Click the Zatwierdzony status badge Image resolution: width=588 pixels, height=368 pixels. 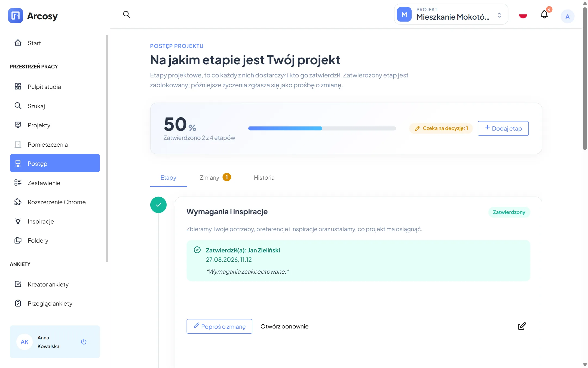pos(509,212)
